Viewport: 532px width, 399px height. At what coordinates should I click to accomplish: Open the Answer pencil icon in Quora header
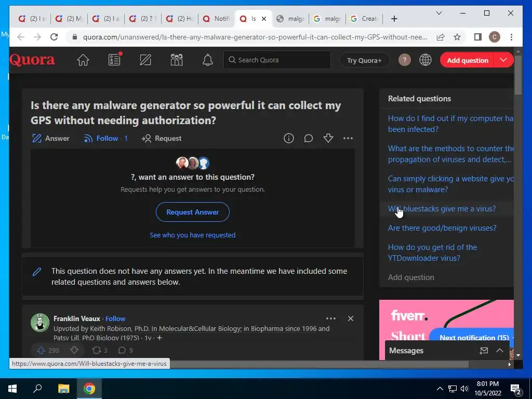pyautogui.click(x=145, y=60)
